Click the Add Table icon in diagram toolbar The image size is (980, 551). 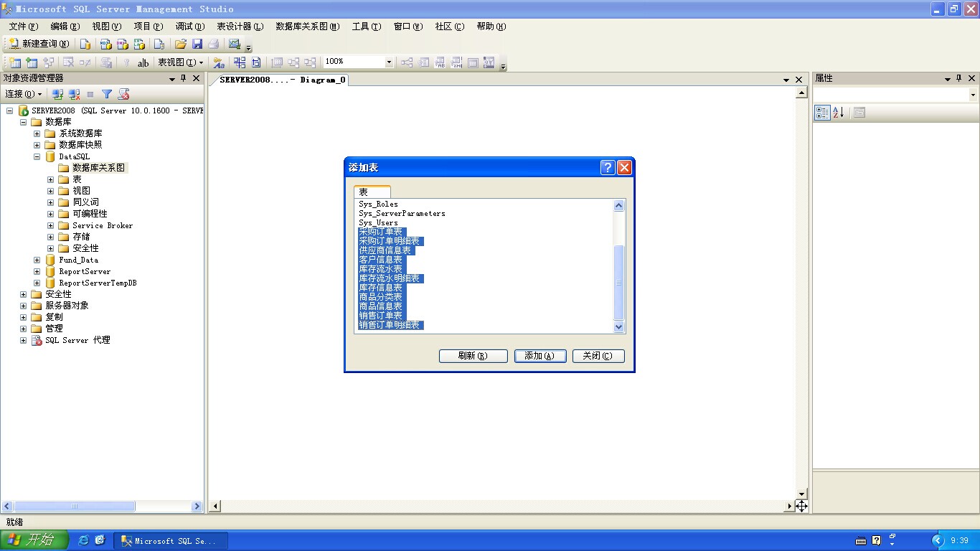(32, 62)
